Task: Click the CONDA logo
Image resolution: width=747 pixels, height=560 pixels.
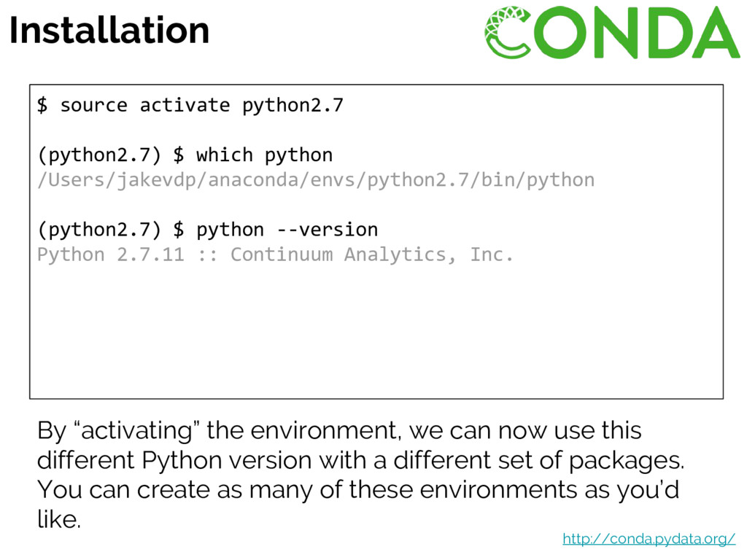Action: coord(612,32)
